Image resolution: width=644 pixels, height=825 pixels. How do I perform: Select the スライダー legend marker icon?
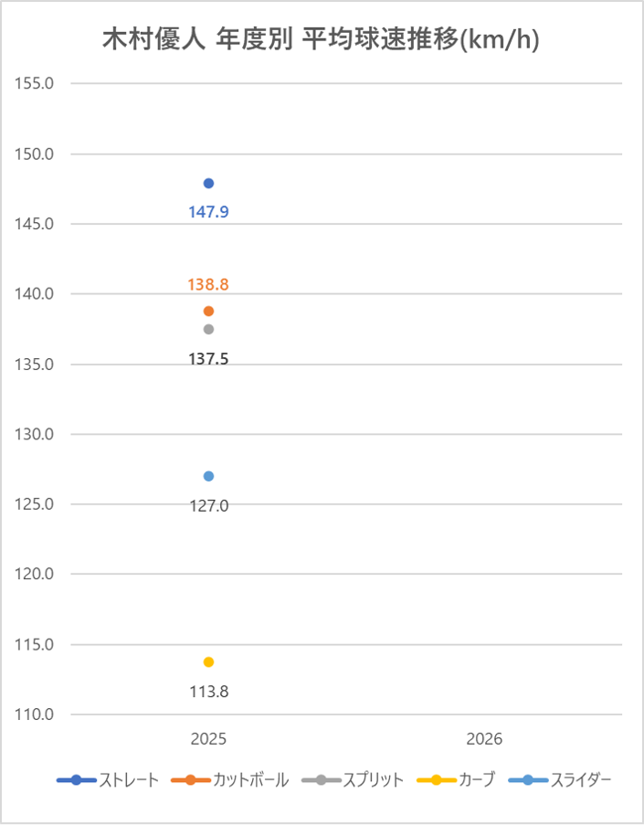(528, 780)
